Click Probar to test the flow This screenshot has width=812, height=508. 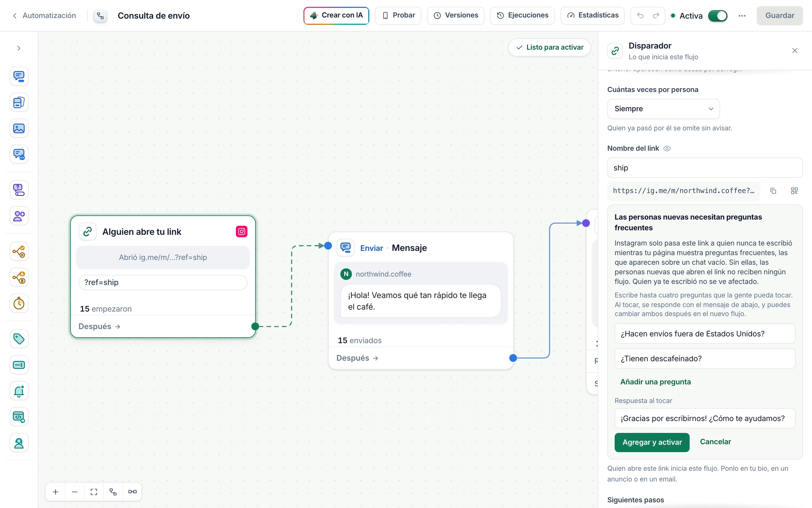coord(398,16)
